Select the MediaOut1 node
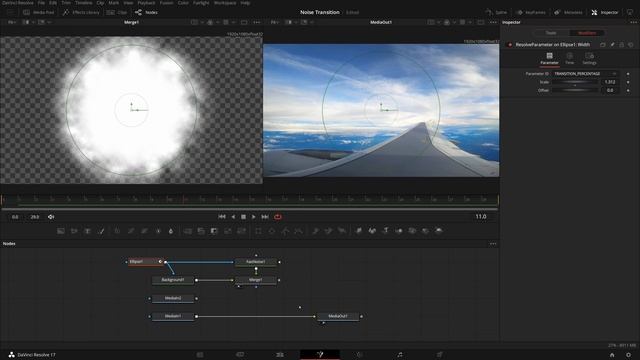This screenshot has width=640, height=360. [338, 316]
